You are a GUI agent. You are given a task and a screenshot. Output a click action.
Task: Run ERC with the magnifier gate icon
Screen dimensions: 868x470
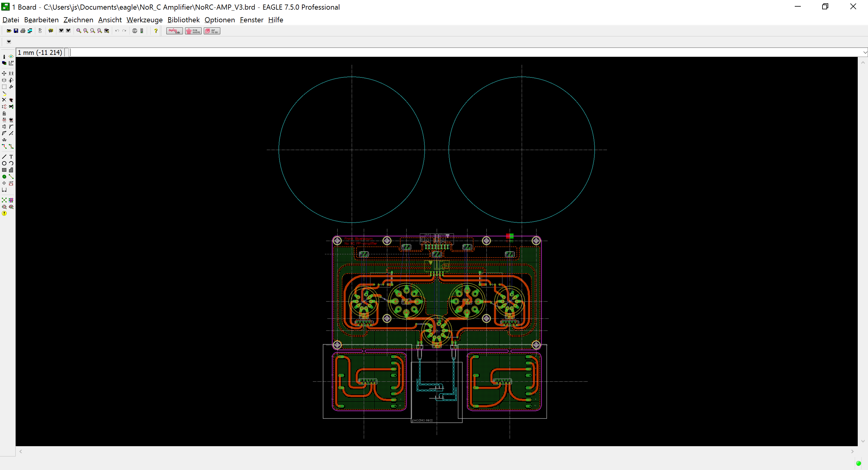[x=4, y=207]
